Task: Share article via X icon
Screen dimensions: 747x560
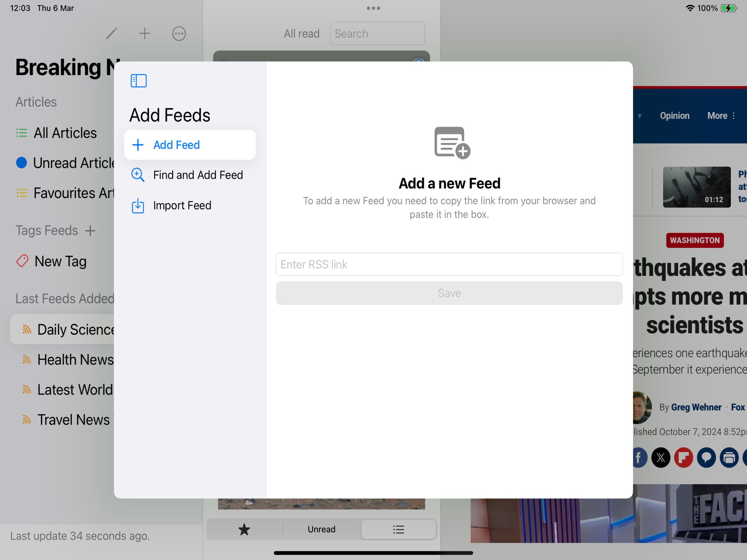Action: pos(661,458)
